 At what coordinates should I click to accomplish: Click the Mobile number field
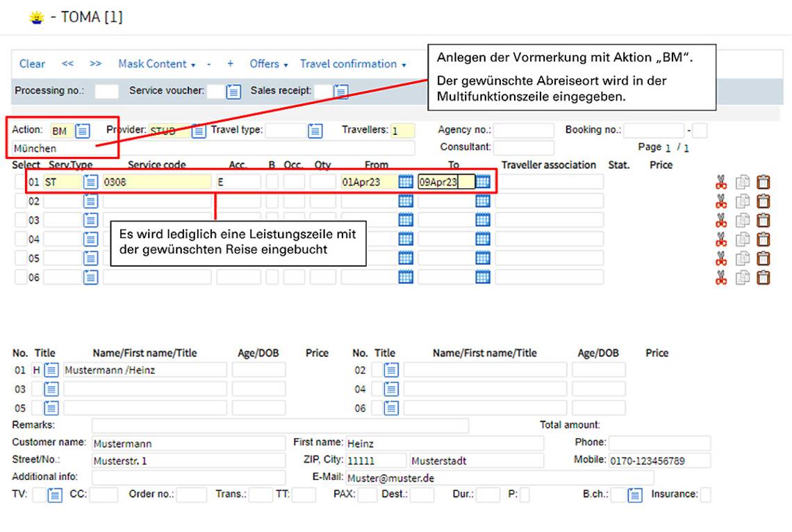[x=660, y=461]
